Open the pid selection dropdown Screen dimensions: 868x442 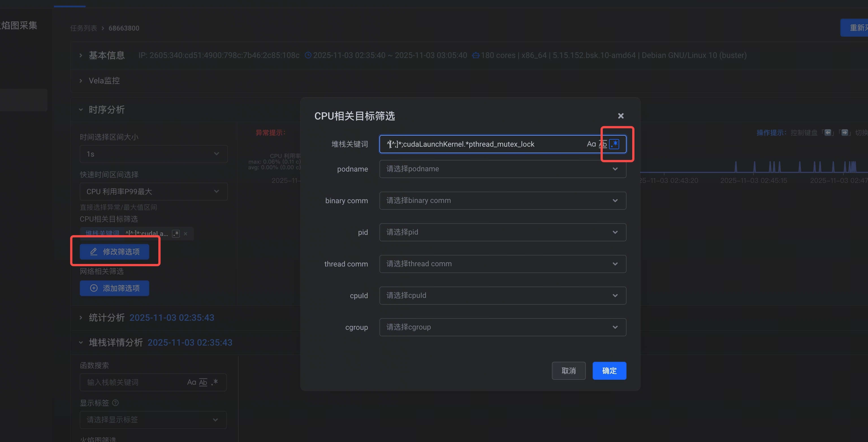(x=502, y=232)
